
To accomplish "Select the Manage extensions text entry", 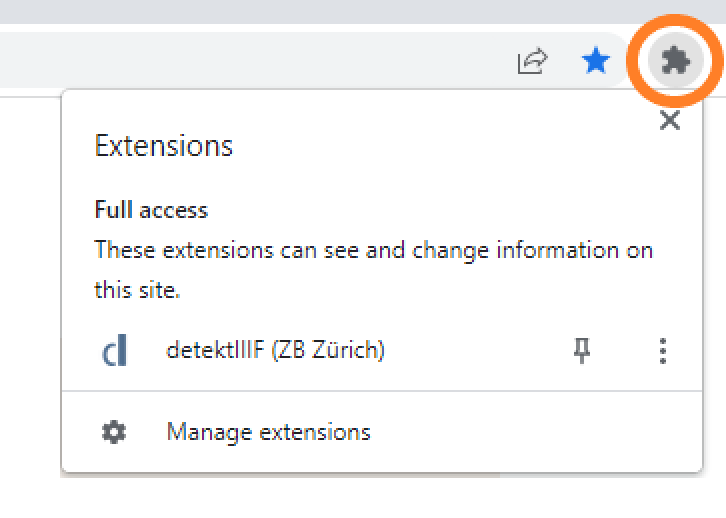I will pos(269,432).
